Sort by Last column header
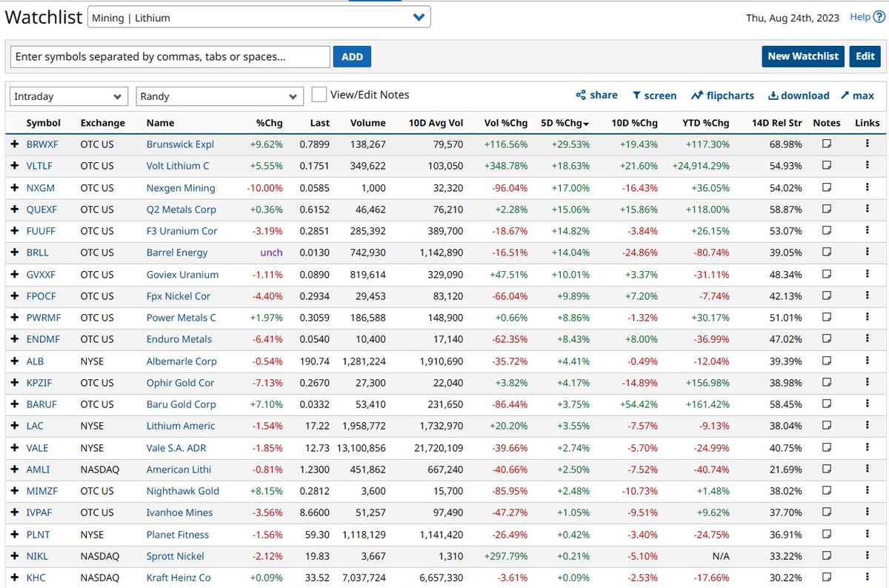Screen dimensions: 889x588 (319, 123)
